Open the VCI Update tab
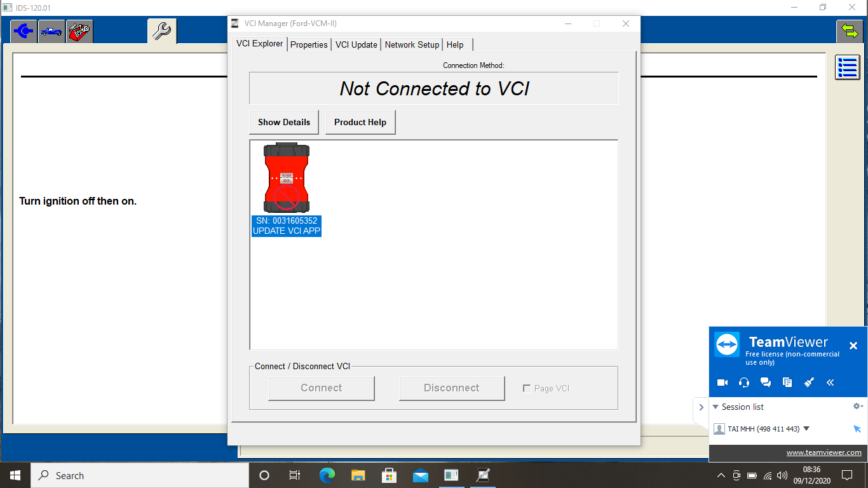The image size is (868, 488). point(356,44)
